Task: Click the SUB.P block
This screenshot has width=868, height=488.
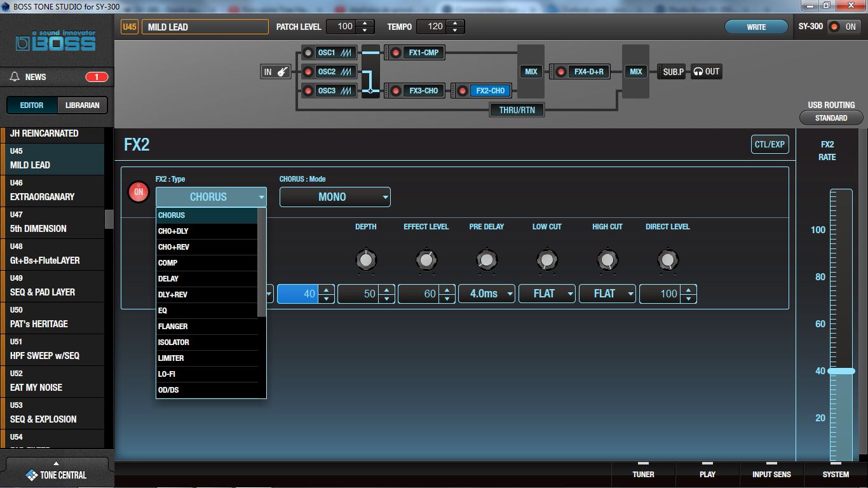Action: pyautogui.click(x=673, y=72)
